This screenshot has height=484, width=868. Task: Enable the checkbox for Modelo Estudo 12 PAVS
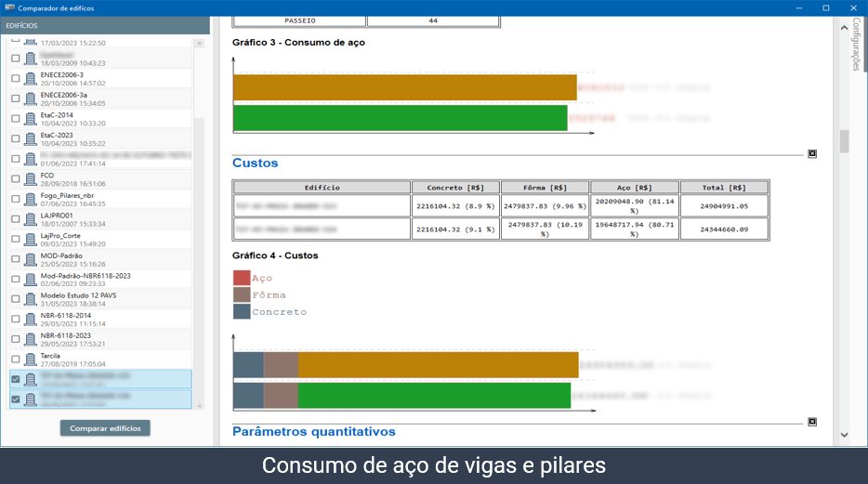[x=15, y=299]
